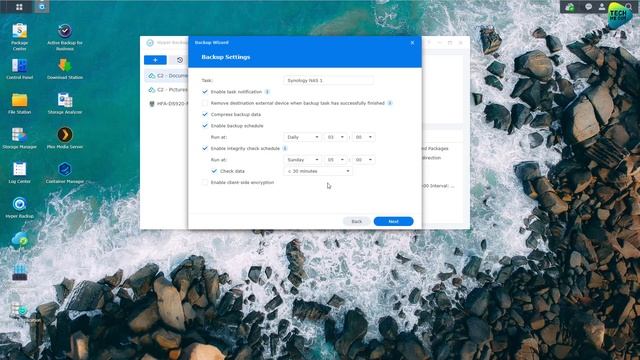Open notifications speech-bubble tray icon
The height and width of the screenshot is (360, 640).
[588, 7]
